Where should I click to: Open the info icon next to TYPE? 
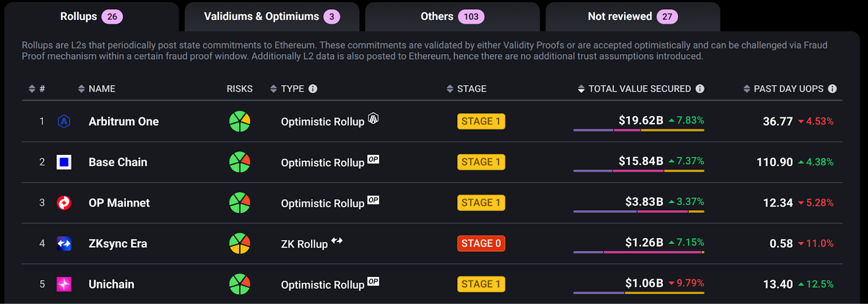[313, 89]
